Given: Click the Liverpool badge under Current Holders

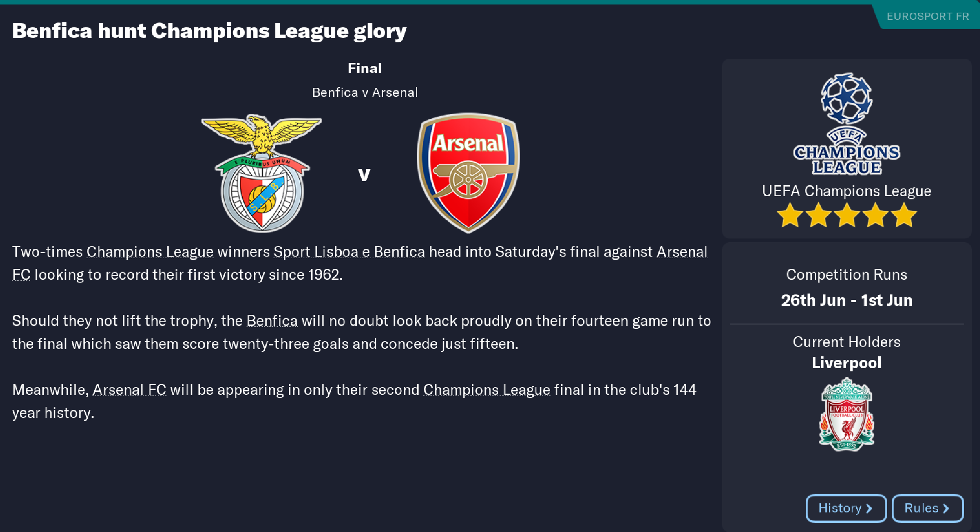Looking at the screenshot, I should [x=845, y=414].
